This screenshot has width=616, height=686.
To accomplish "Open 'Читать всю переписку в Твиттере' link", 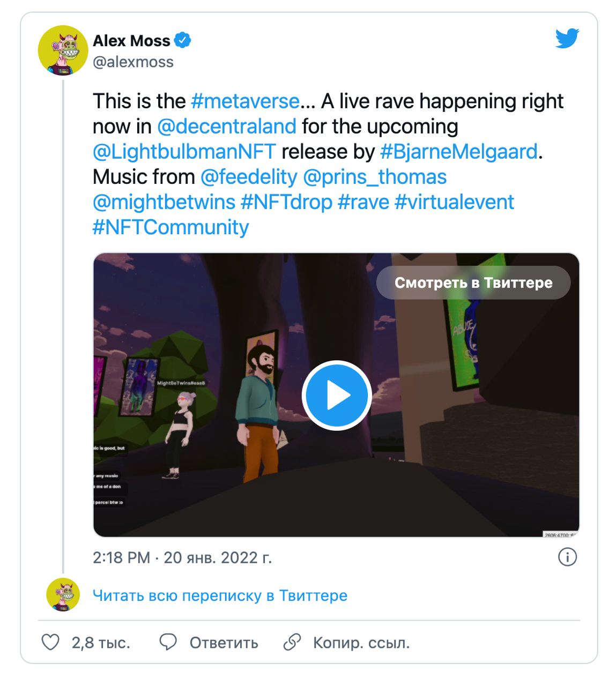I will coord(220,595).
